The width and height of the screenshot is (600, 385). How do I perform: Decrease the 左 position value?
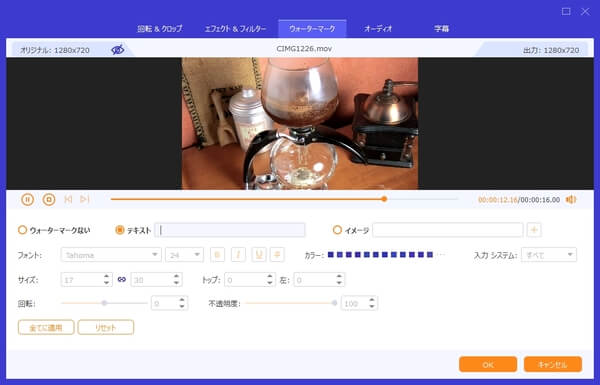339,283
